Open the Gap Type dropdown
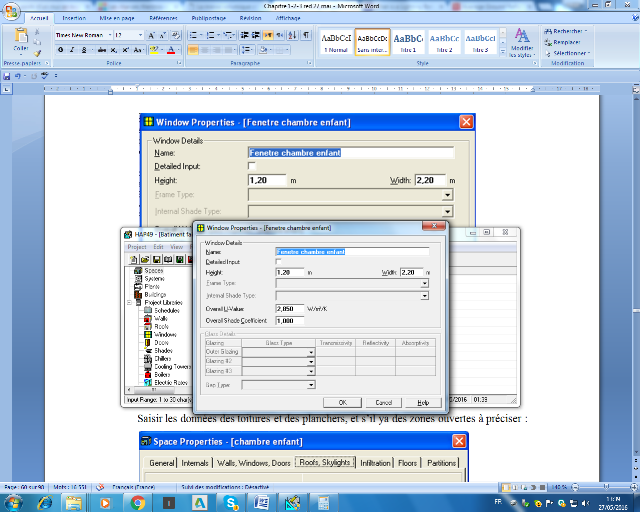The height and width of the screenshot is (512, 640). tap(311, 384)
